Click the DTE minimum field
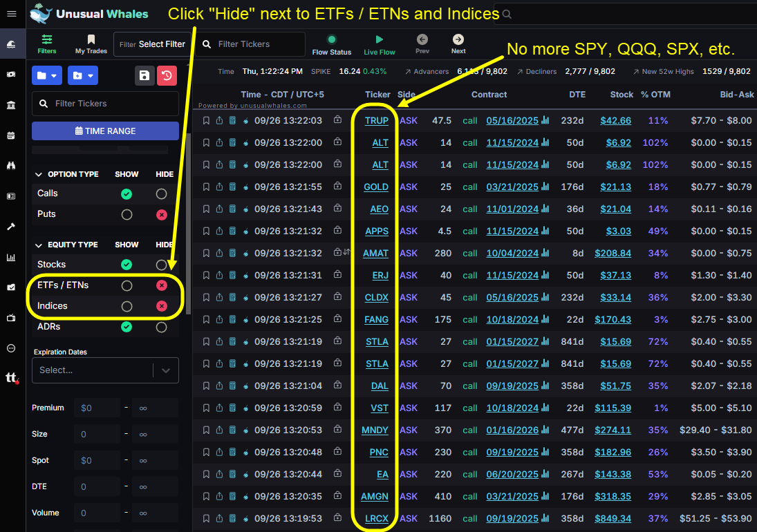The width and height of the screenshot is (757, 532). [x=97, y=486]
